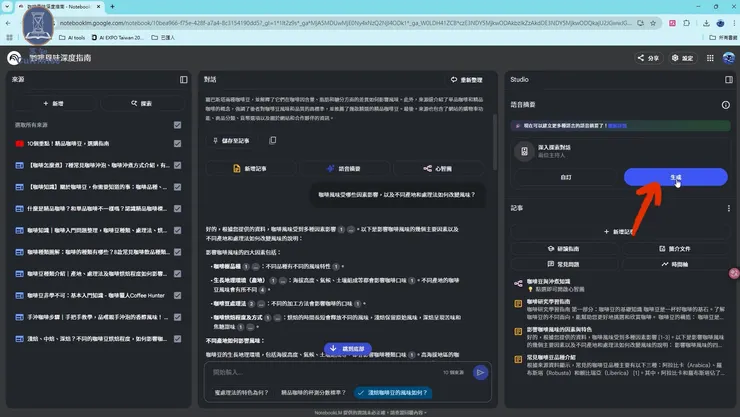This screenshot has height=417, width=740.
Task: Click the 新增記事 button in chat
Action: [250, 168]
